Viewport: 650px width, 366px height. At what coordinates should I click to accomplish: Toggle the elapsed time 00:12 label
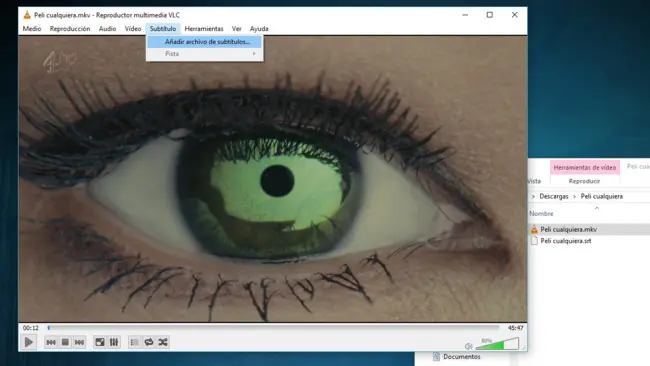(31, 328)
